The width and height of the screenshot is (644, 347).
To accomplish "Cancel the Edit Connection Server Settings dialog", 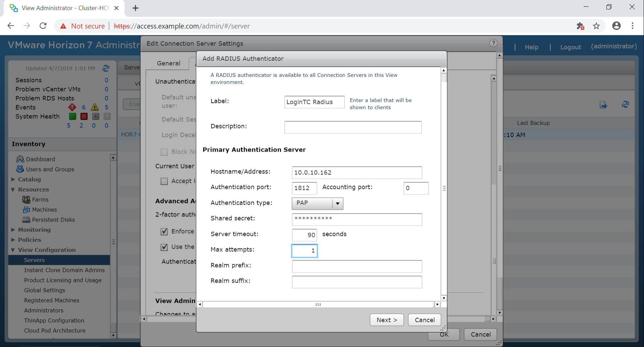I will click(x=480, y=334).
